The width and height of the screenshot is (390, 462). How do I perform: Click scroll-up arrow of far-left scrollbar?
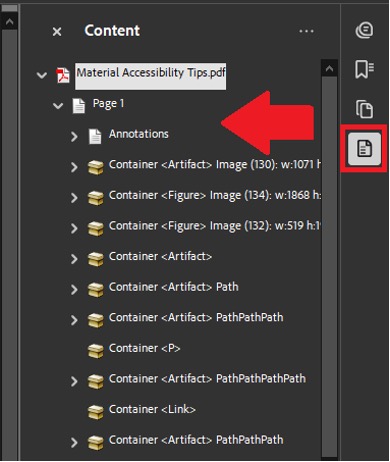click(9, 22)
